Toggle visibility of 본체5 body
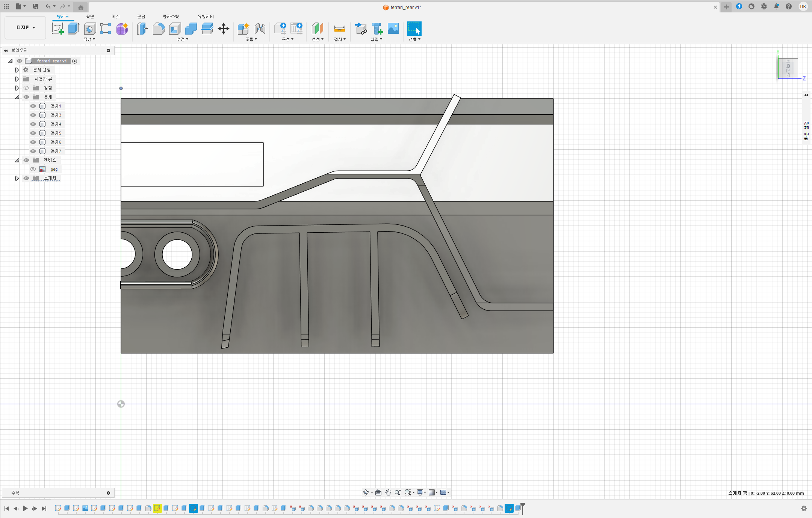 point(33,133)
